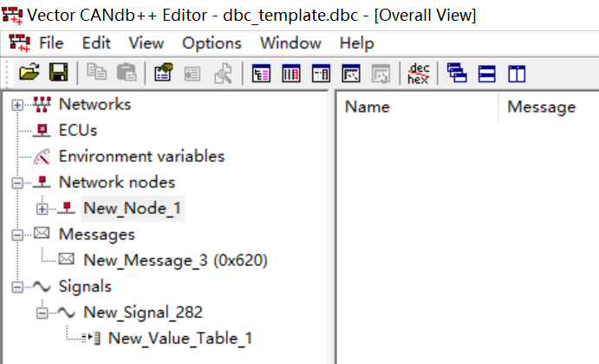Click the Copy toolbar icon
Screen dimensions: 599x364
pyautogui.click(x=96, y=72)
